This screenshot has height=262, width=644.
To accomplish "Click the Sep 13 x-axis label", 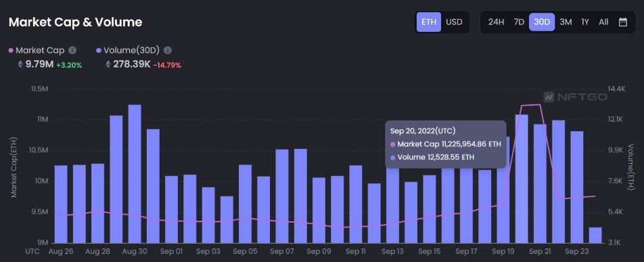I will [392, 251].
